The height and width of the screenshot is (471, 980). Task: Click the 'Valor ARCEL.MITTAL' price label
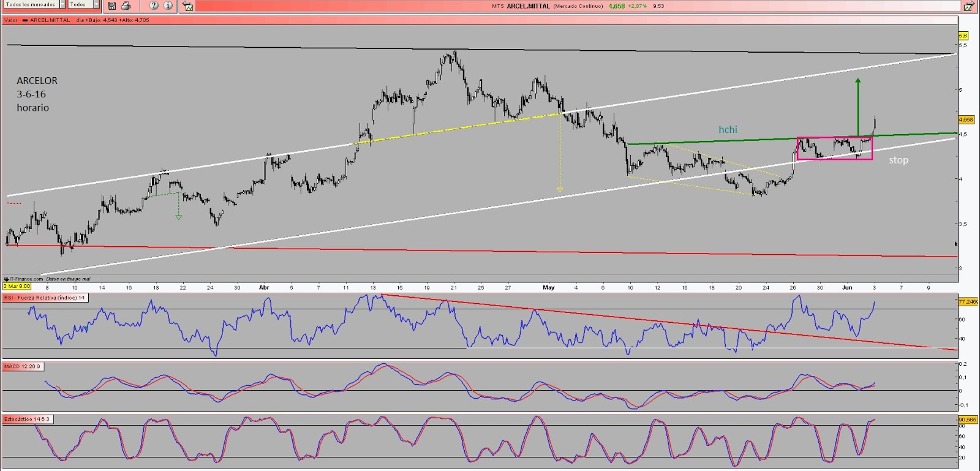38,20
